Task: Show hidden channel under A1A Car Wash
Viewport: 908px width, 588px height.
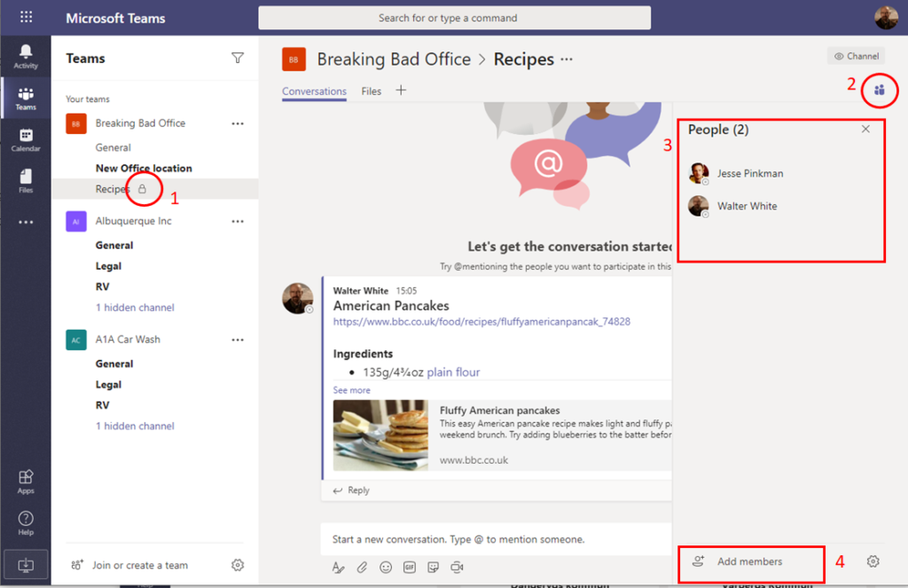Action: [135, 426]
